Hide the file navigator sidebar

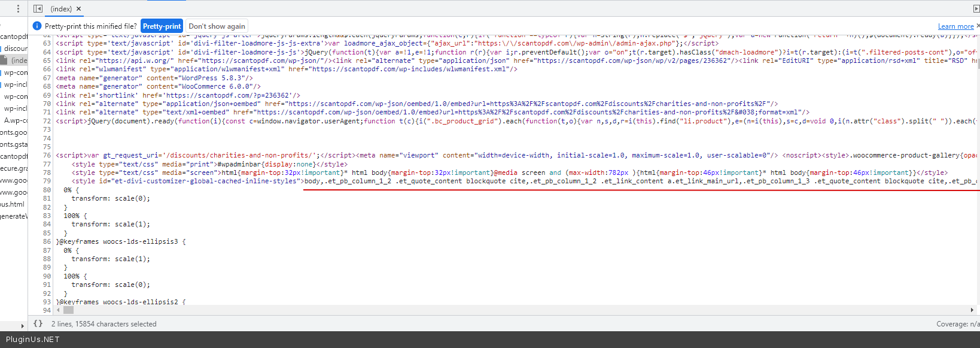[38, 8]
